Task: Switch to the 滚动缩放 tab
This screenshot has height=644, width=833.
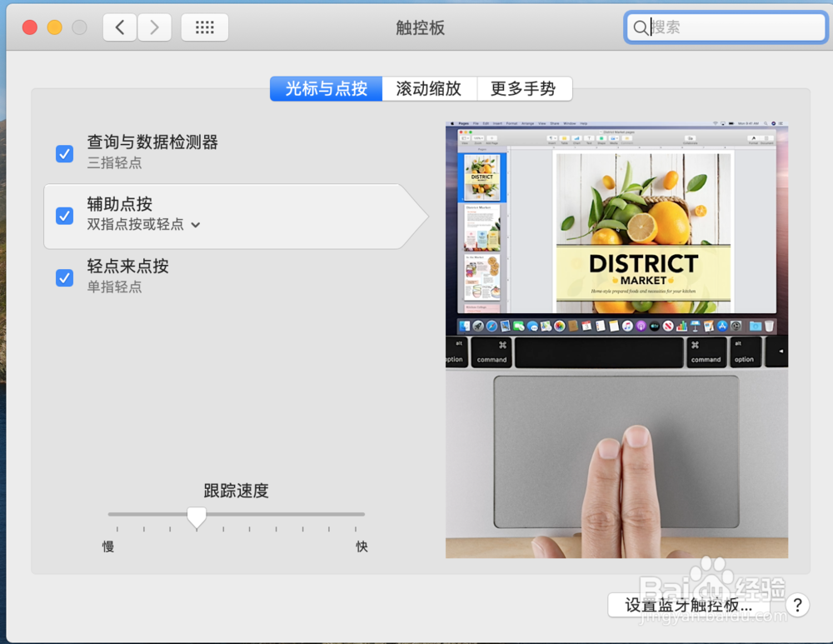Action: 429,88
